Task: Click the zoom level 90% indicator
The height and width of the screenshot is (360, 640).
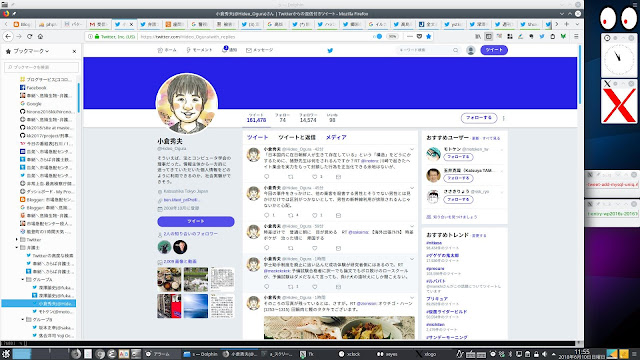Action: click(392, 36)
